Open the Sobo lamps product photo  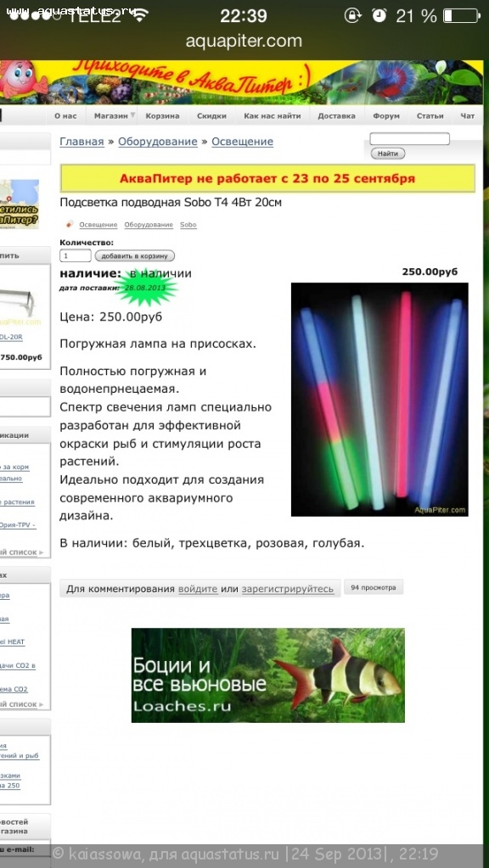pos(379,400)
